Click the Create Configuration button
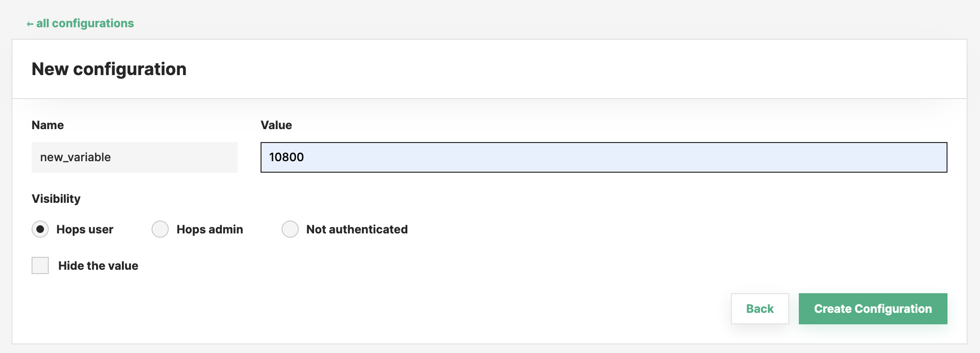The width and height of the screenshot is (980, 353). 872,309
